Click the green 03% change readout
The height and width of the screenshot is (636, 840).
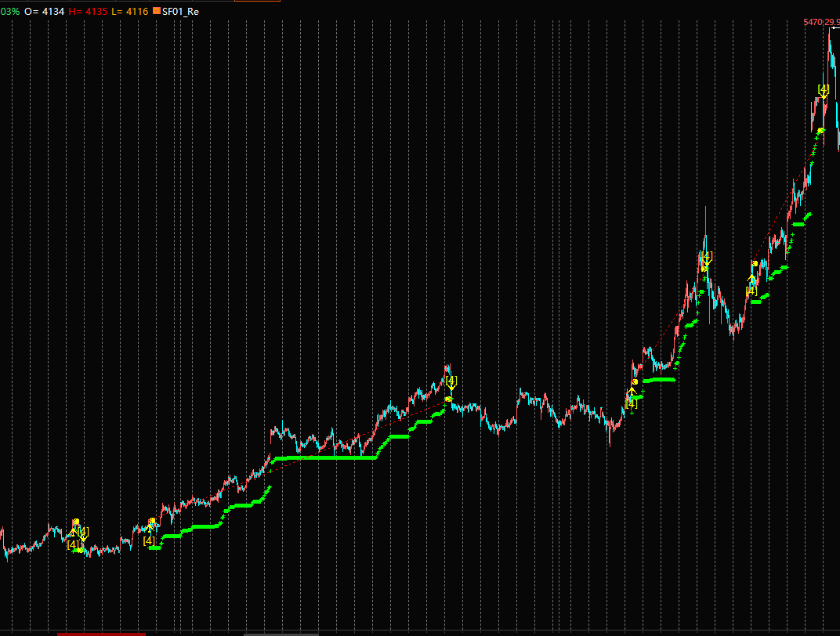[x=9, y=12]
